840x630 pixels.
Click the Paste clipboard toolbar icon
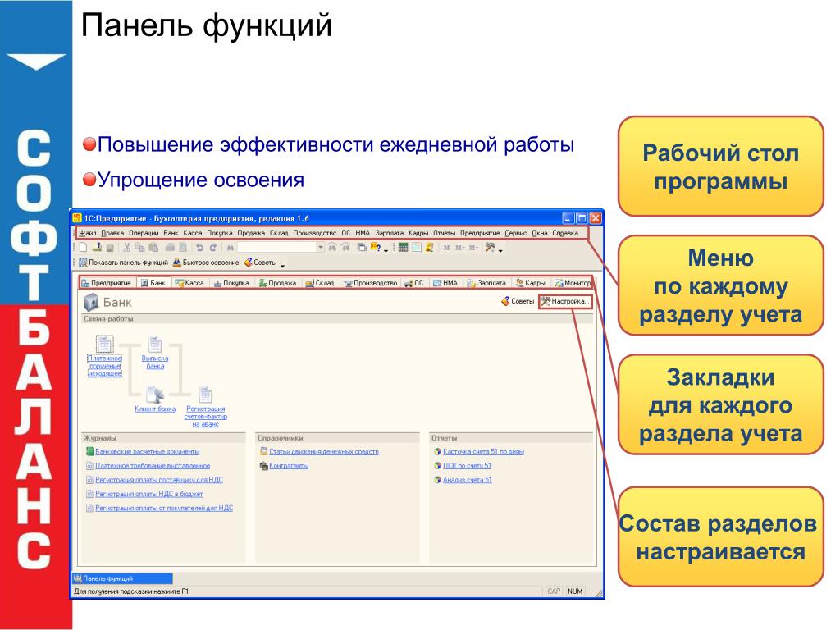coord(153,248)
